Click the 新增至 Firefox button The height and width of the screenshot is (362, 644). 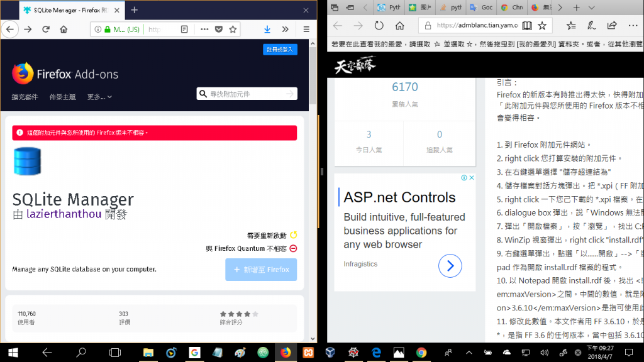261,270
